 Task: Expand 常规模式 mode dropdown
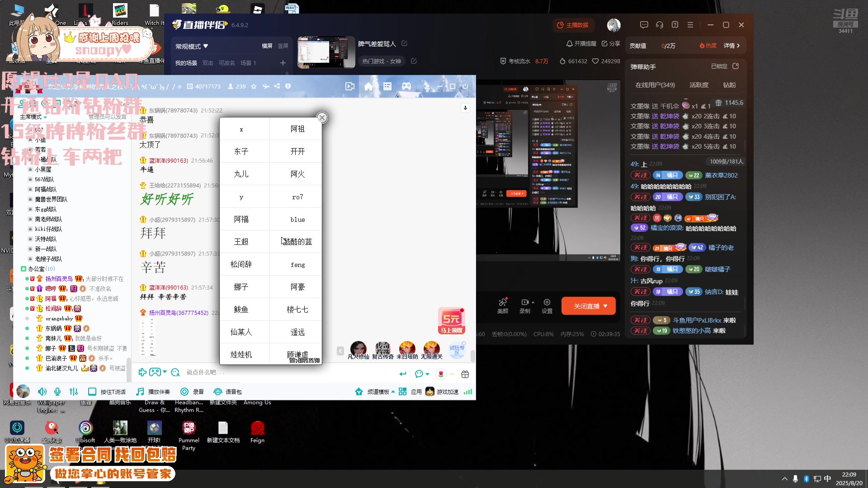pos(192,46)
